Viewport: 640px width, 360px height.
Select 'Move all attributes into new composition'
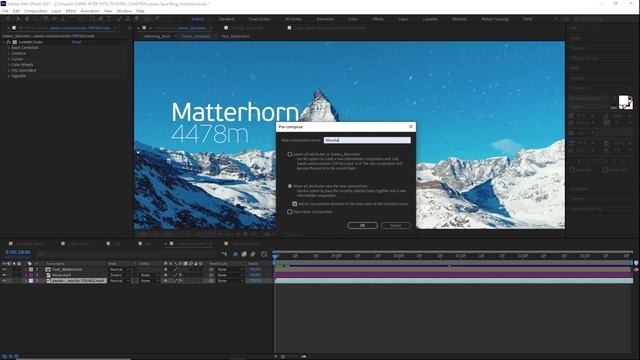click(x=290, y=186)
